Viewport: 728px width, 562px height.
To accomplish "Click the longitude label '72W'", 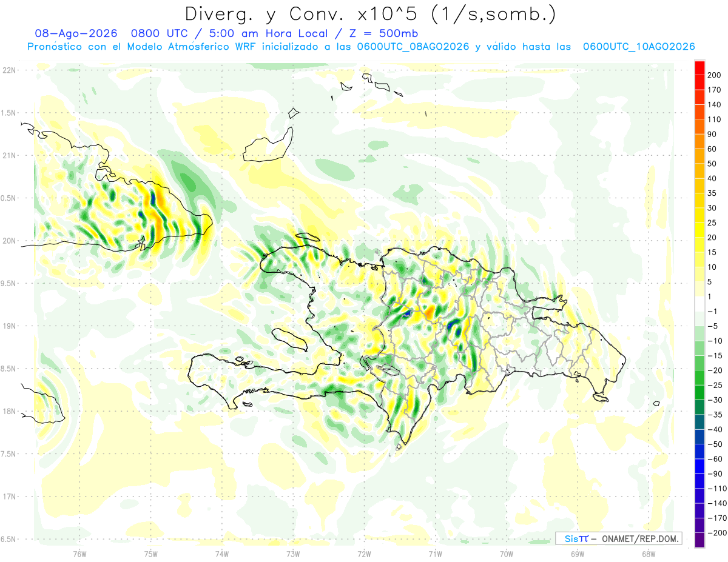I will [364, 554].
